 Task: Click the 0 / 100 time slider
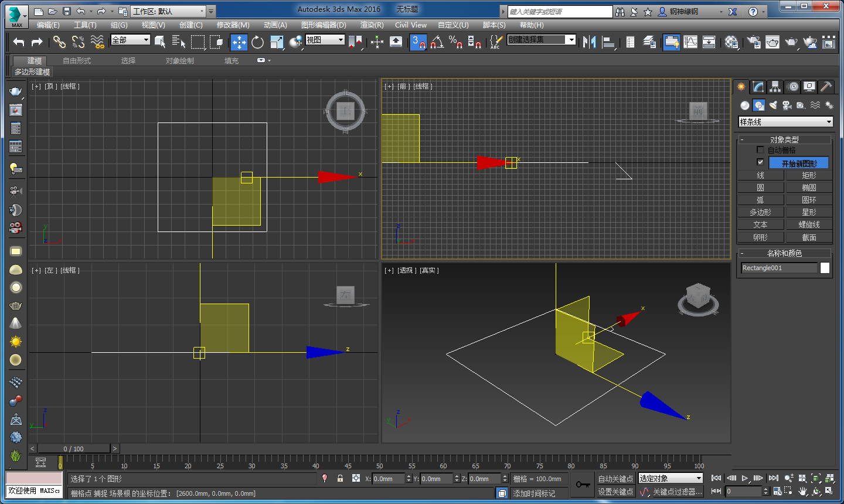74,449
